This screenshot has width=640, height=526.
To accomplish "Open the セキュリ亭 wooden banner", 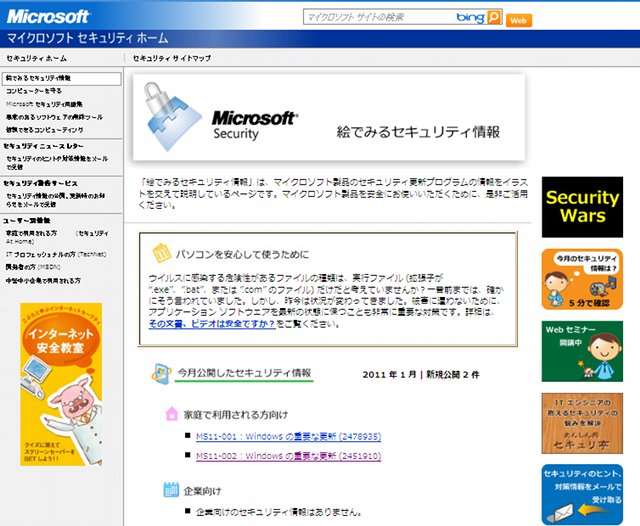I will pyautogui.click(x=582, y=423).
